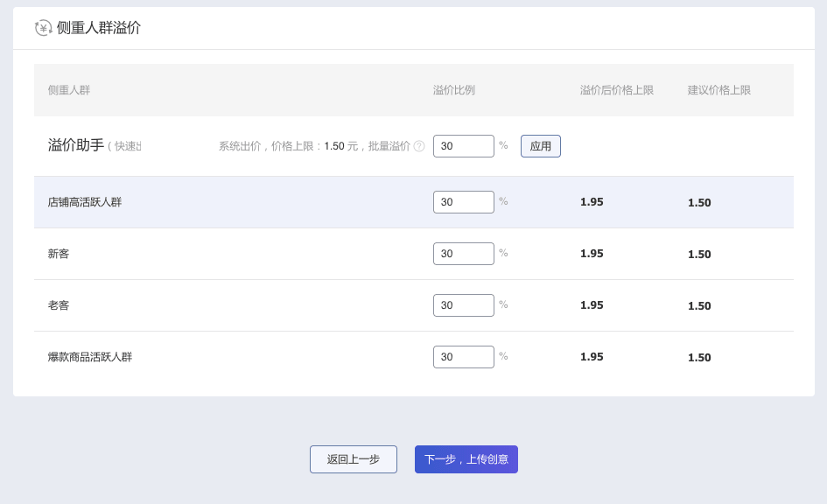
Task: Click the 溢价后价格上限 column header
Action: (x=616, y=90)
